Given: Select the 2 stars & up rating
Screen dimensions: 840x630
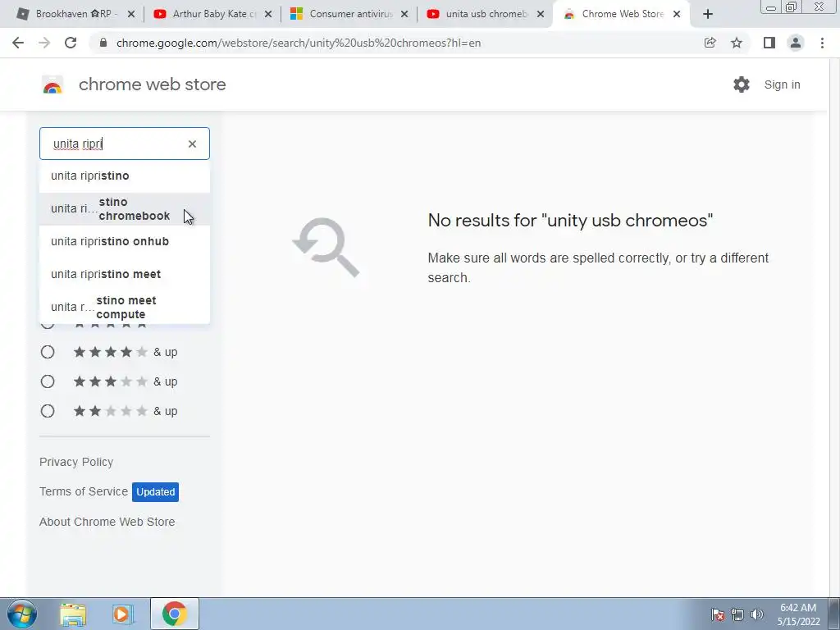Looking at the screenshot, I should [48, 411].
